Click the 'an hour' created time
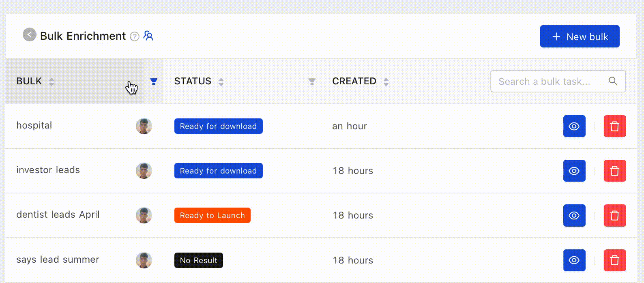644x283 pixels. (x=350, y=126)
